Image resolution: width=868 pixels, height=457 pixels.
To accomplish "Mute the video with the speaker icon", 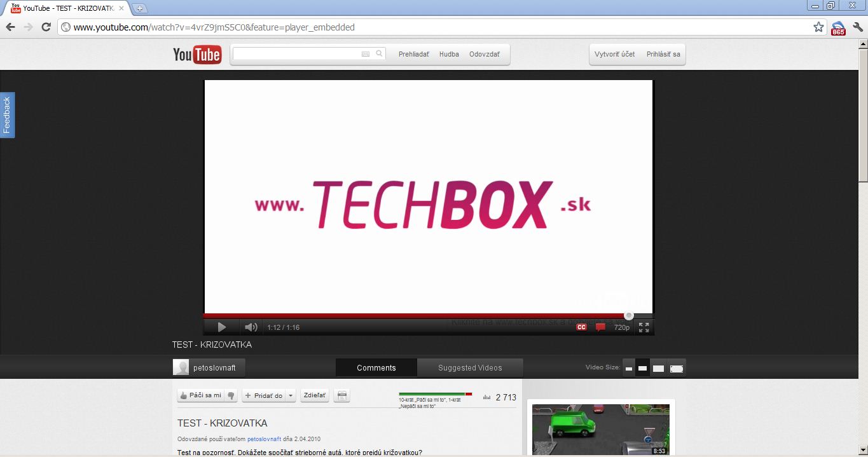I will (251, 327).
